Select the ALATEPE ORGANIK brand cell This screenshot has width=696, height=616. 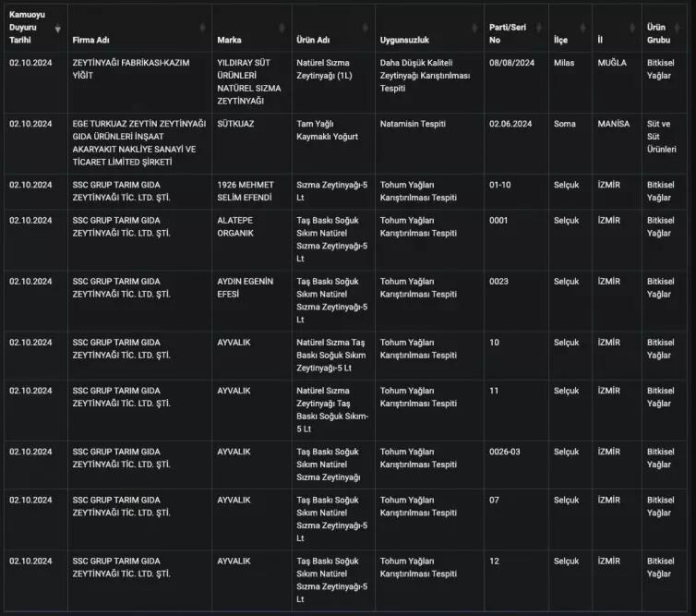(243, 226)
